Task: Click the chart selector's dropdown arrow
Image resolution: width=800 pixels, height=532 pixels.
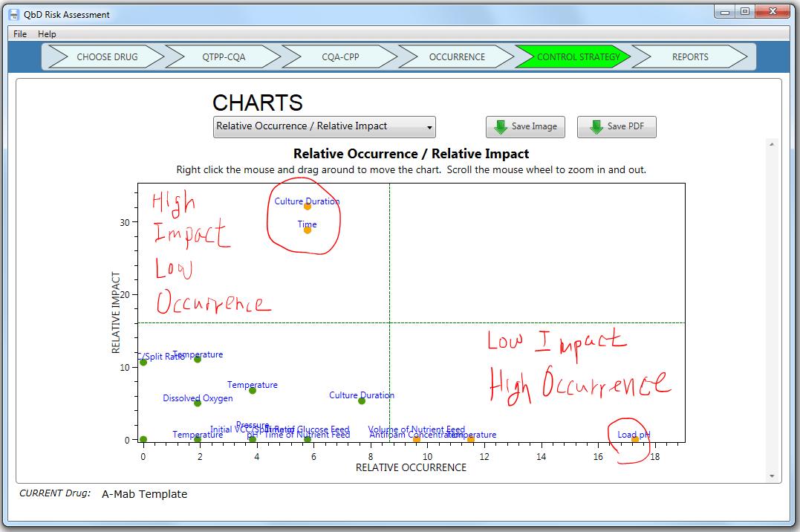Action: [x=429, y=127]
